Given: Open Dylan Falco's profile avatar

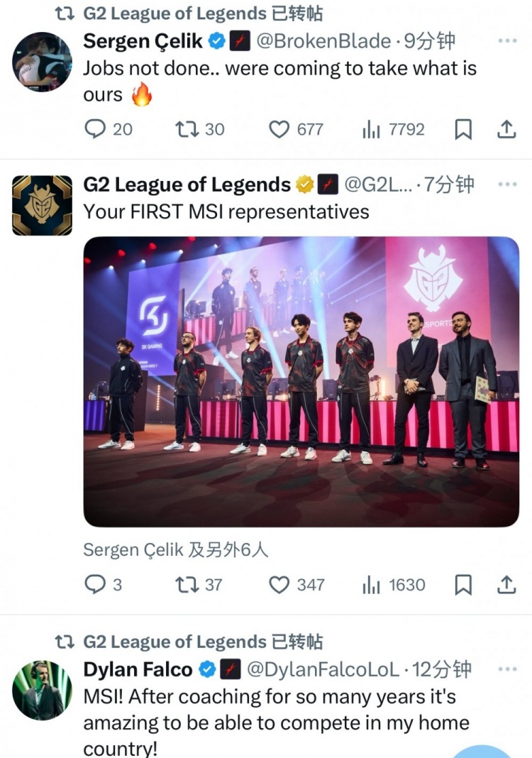Looking at the screenshot, I should coord(41,687).
